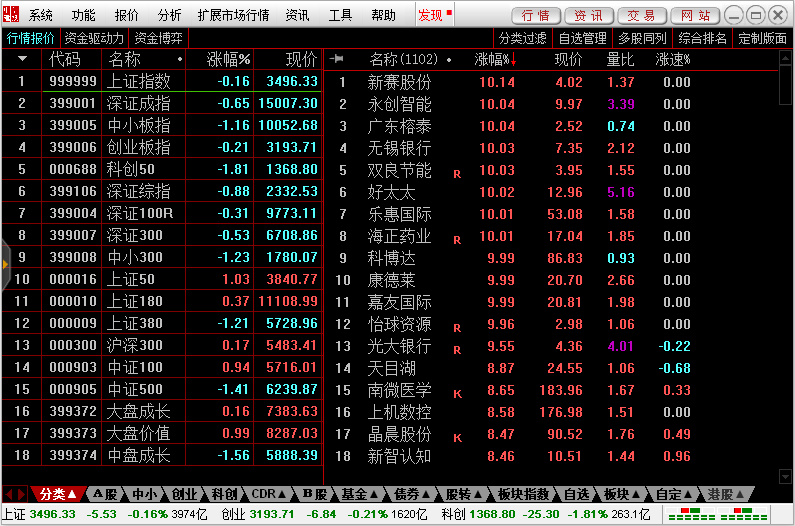Close the window with round X button
This screenshot has height=526, width=795.
coord(778,15)
